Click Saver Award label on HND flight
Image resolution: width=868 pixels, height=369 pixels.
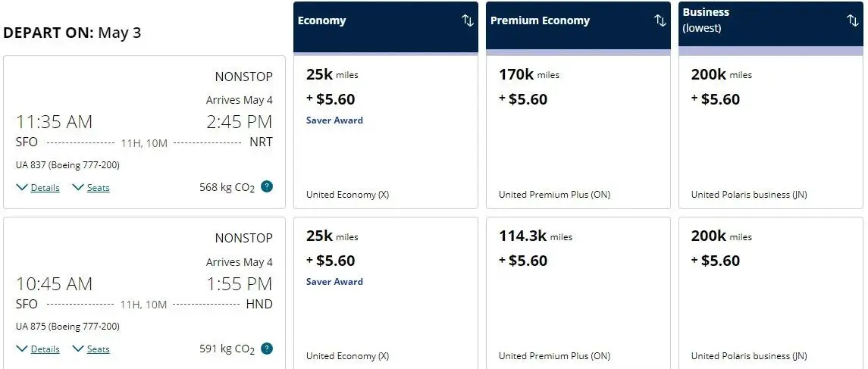[x=334, y=282]
